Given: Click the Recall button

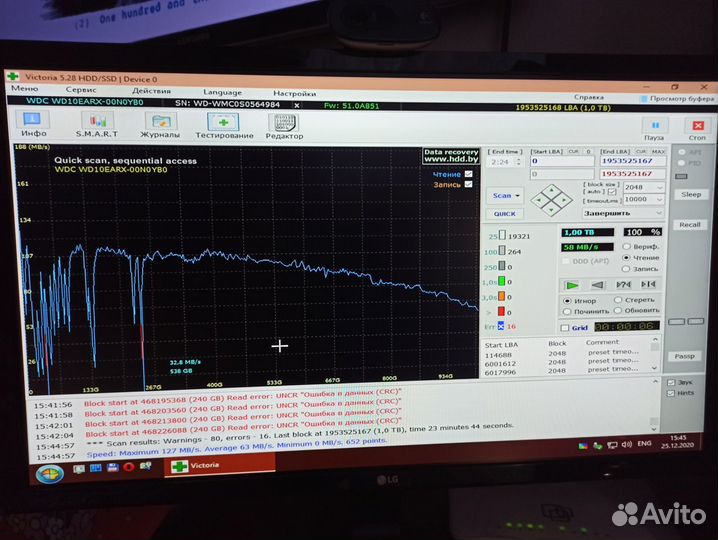Looking at the screenshot, I should [690, 225].
